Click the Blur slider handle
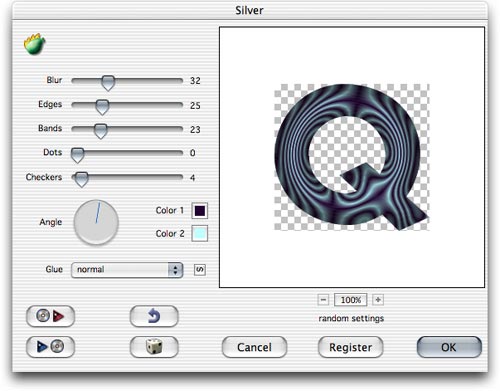 tap(108, 83)
